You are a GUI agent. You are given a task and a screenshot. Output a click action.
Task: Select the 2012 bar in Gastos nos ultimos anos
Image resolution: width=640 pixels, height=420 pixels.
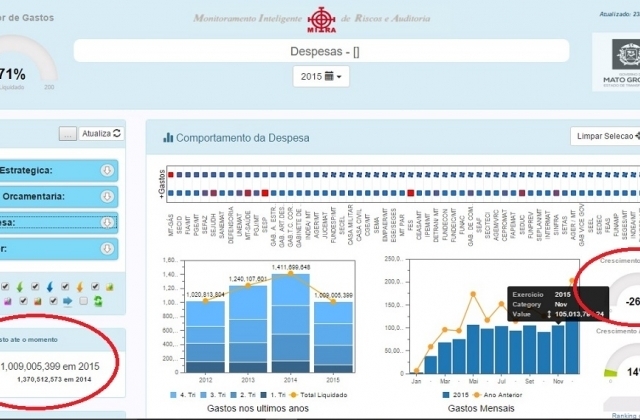[205, 337]
